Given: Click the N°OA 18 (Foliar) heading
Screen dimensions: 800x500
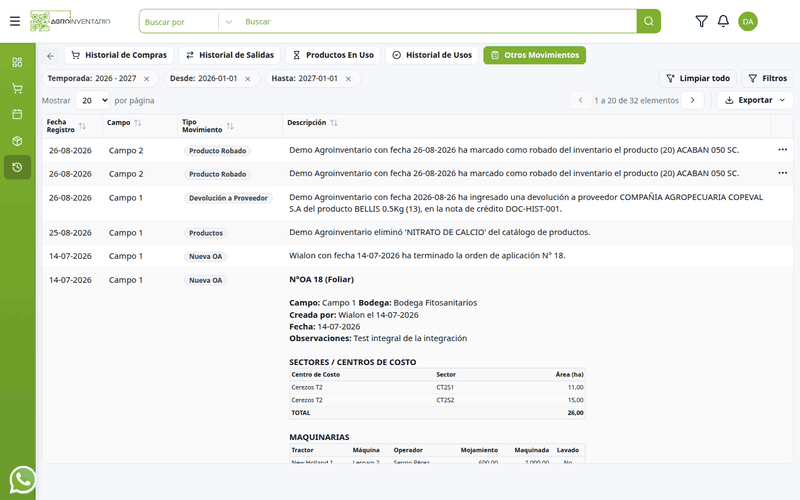Looking at the screenshot, I should tap(321, 280).
